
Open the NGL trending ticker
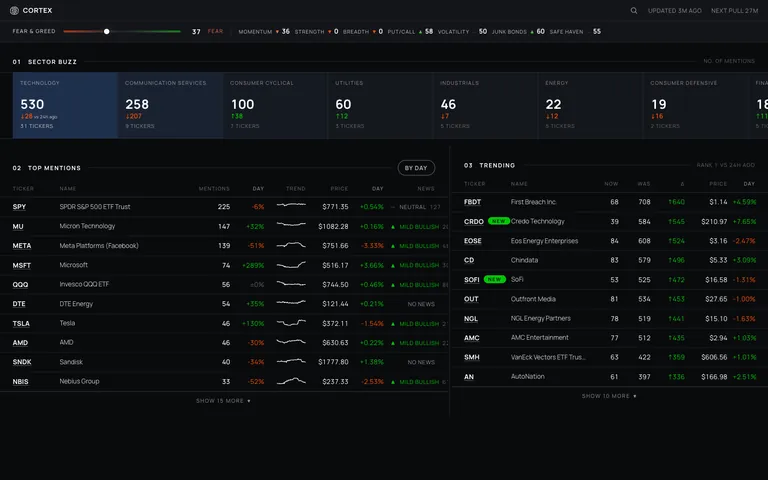point(471,318)
